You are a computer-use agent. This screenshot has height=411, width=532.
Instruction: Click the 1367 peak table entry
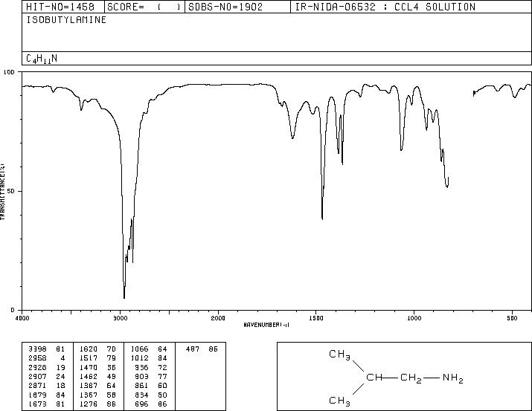(x=97, y=395)
